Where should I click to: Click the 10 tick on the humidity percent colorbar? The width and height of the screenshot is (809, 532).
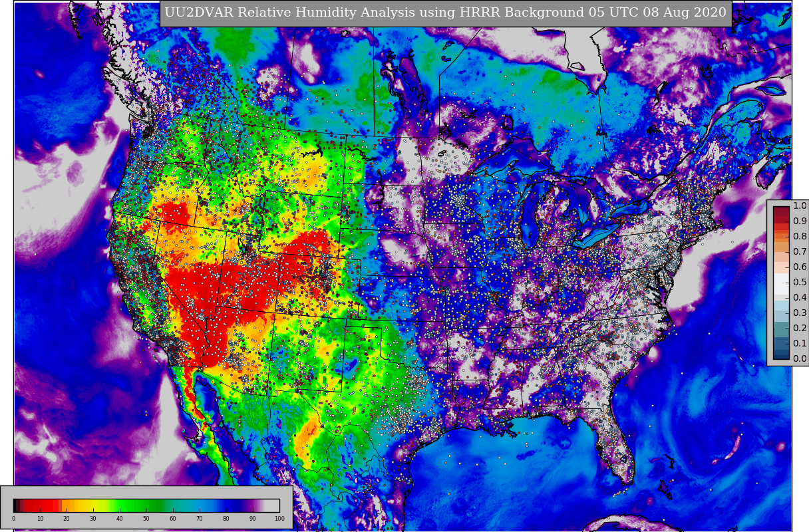click(x=40, y=519)
